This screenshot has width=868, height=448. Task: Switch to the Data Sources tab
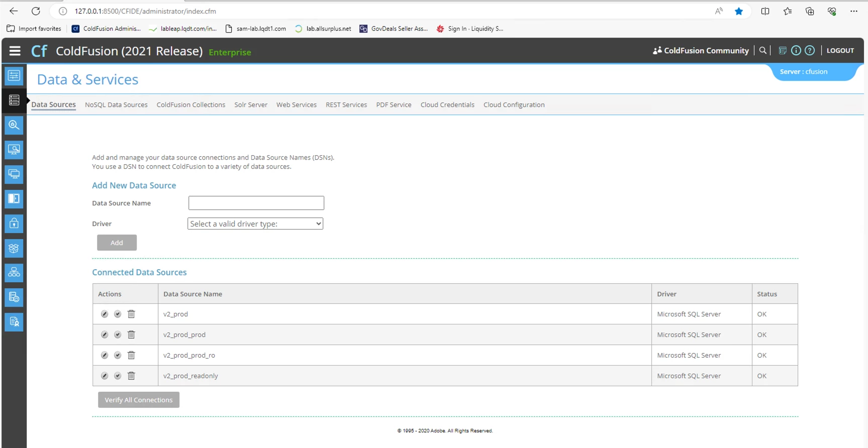click(54, 104)
